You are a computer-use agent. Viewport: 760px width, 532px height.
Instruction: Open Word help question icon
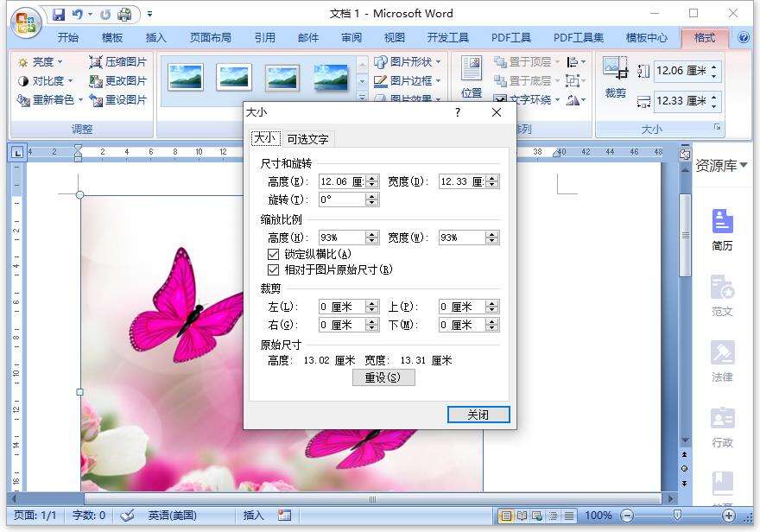pos(744,37)
